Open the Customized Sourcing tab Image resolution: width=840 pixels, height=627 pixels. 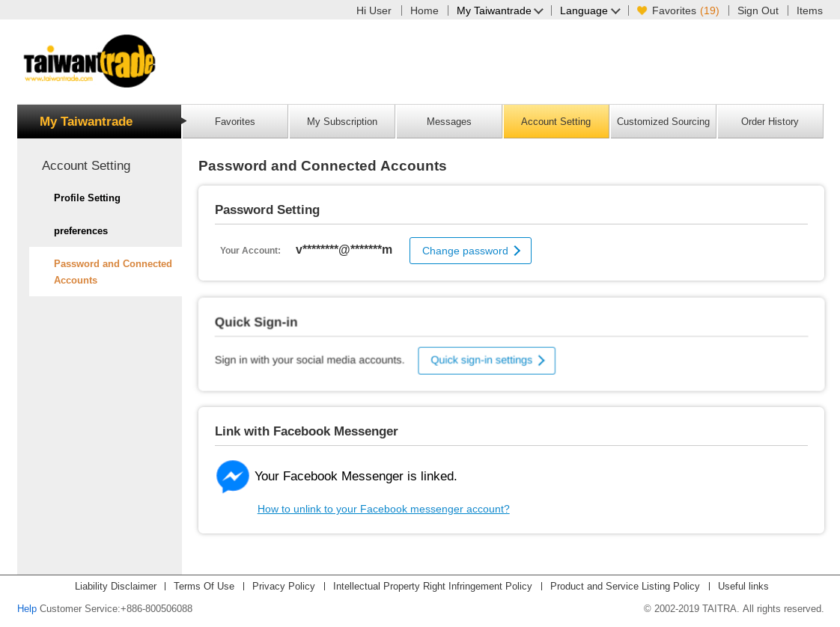663,121
